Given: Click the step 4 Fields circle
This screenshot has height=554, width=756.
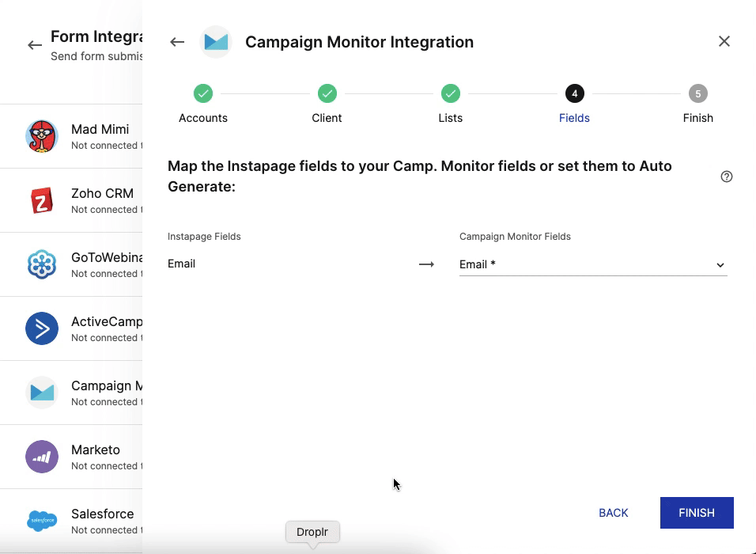Looking at the screenshot, I should 574,93.
